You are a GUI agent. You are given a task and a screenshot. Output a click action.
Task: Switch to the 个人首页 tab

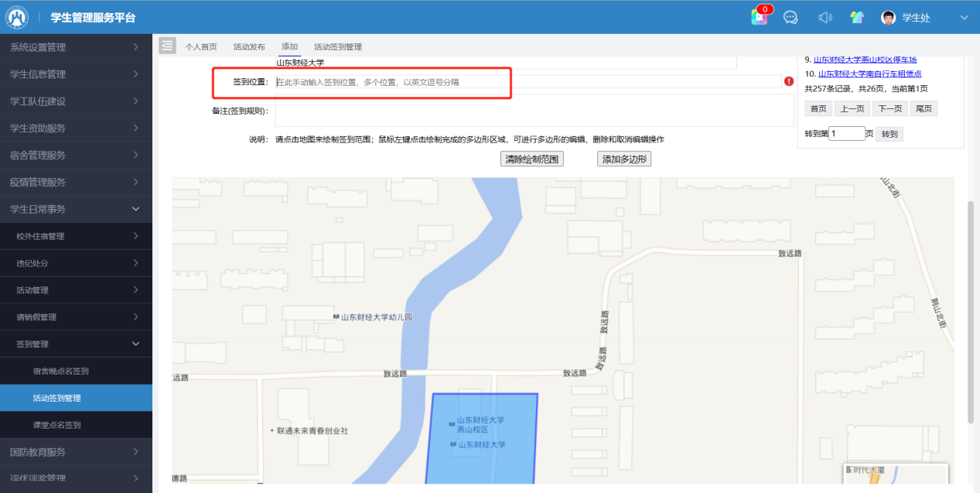click(x=201, y=46)
